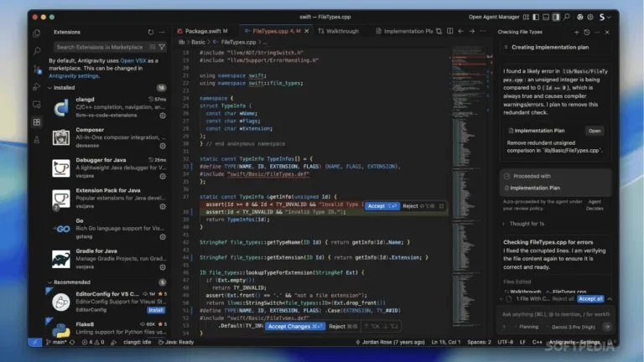Screen dimensions: 644x362
Task: Open editor more actions ellipsis
Action: [483, 31]
